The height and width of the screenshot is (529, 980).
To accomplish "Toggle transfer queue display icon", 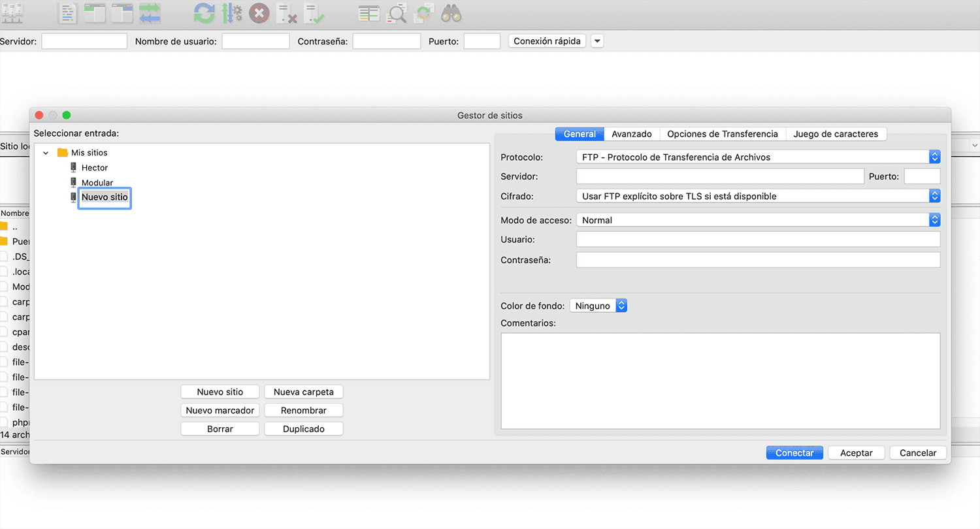I will point(150,13).
